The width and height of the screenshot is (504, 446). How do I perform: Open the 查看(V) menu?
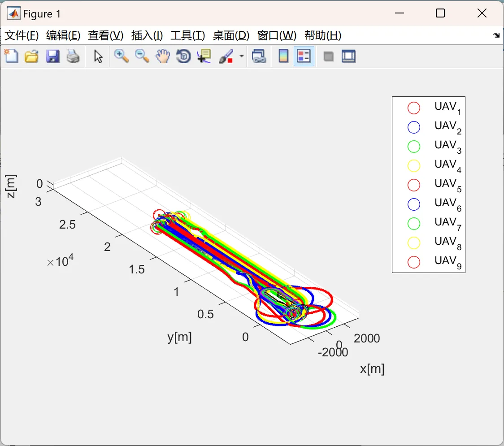pos(105,35)
